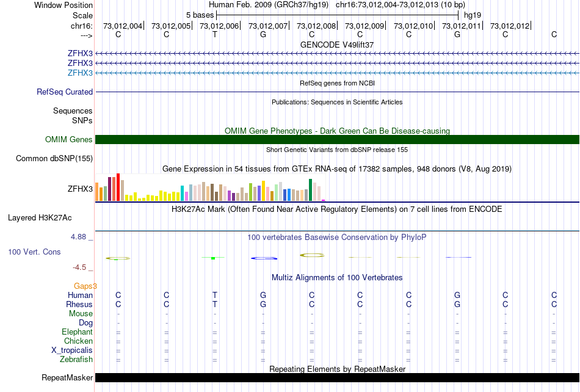Click the RepeatMasker track label
The image size is (580, 392).
67,377
